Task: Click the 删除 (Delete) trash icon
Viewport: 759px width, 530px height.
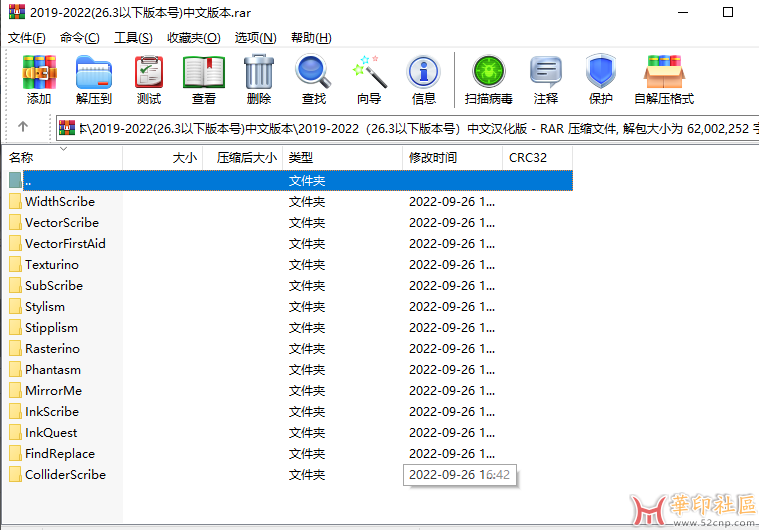Action: pyautogui.click(x=259, y=72)
